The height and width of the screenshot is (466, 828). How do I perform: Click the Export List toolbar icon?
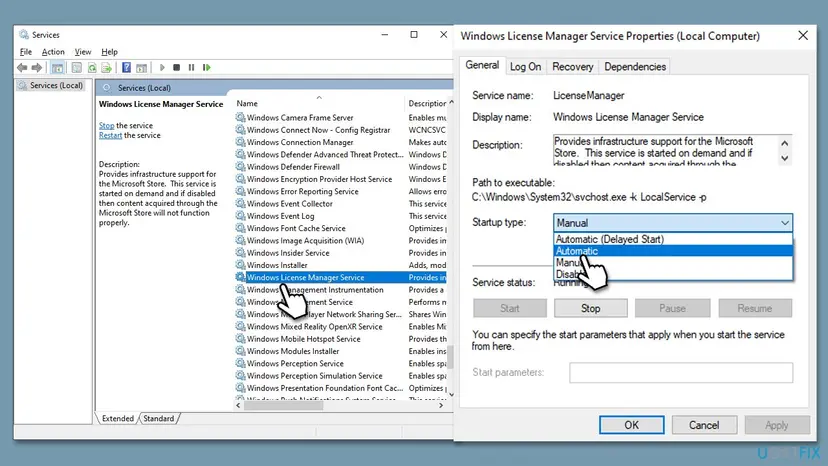pyautogui.click(x=107, y=68)
